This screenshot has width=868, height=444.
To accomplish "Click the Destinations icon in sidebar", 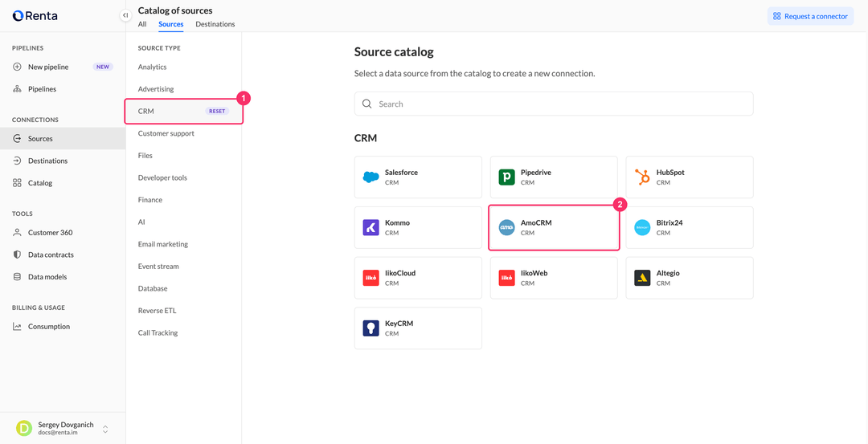I will click(17, 161).
